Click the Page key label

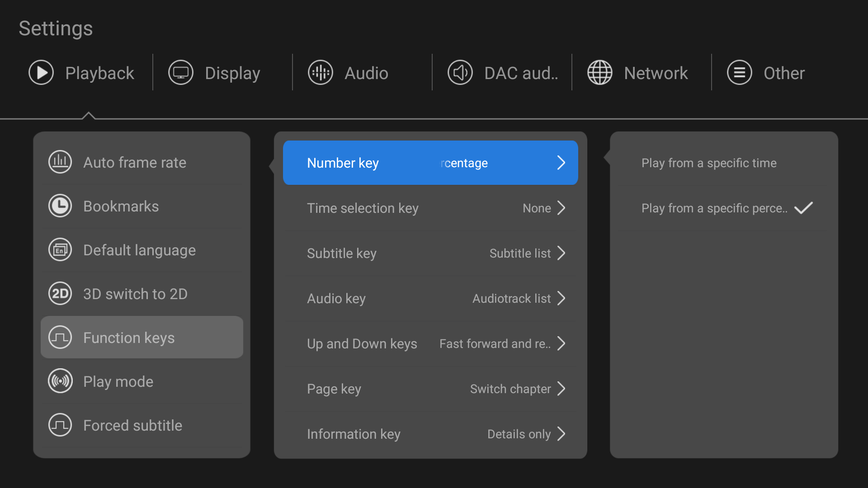coord(334,389)
